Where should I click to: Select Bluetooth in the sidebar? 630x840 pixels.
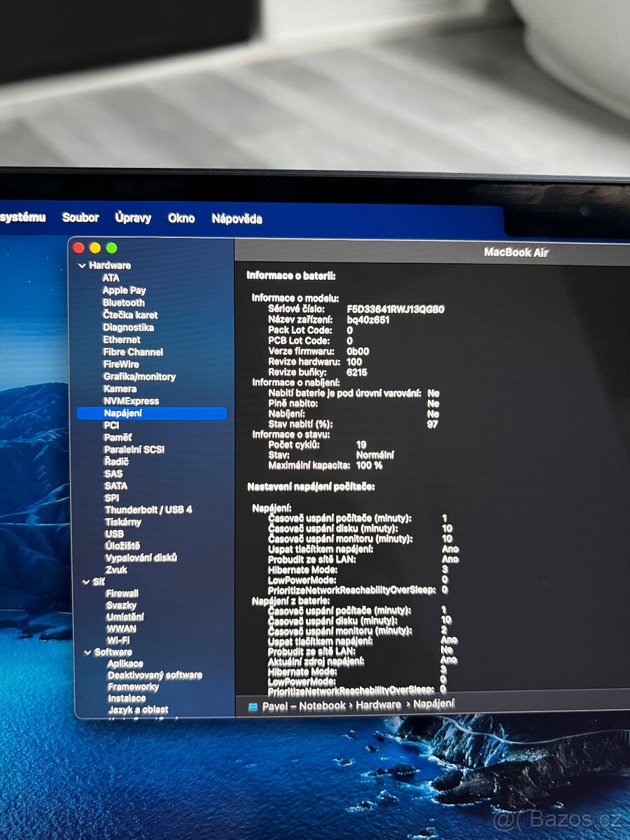coord(124,302)
